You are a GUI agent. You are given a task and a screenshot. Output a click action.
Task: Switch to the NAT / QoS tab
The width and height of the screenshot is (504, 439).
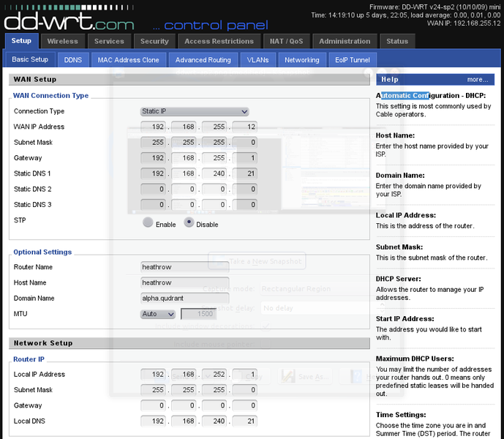tap(286, 41)
